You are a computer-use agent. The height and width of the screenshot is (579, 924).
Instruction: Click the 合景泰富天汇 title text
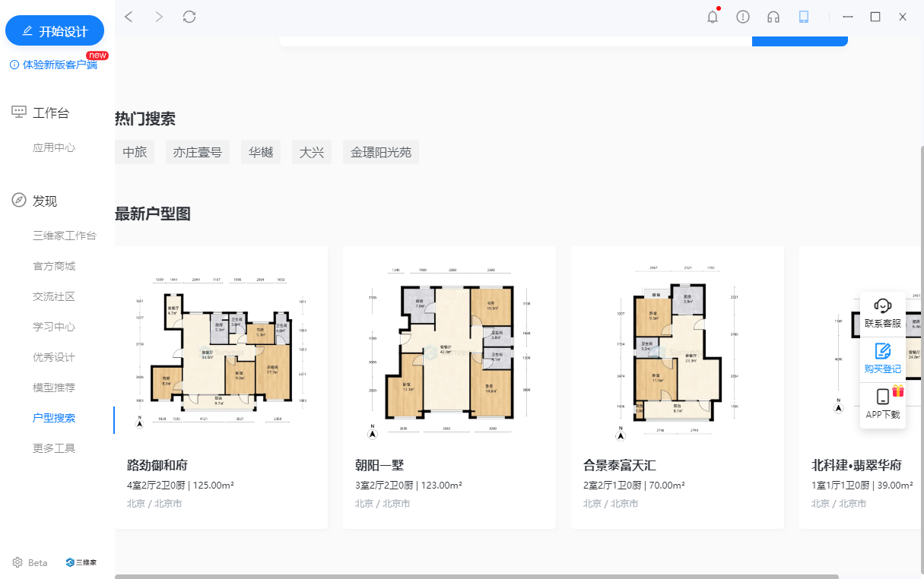pos(620,465)
